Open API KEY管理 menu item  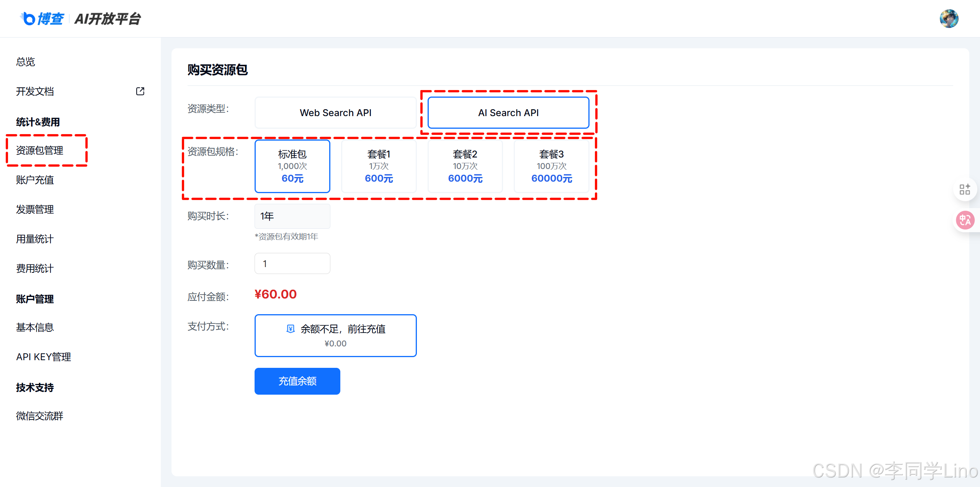pyautogui.click(x=43, y=357)
